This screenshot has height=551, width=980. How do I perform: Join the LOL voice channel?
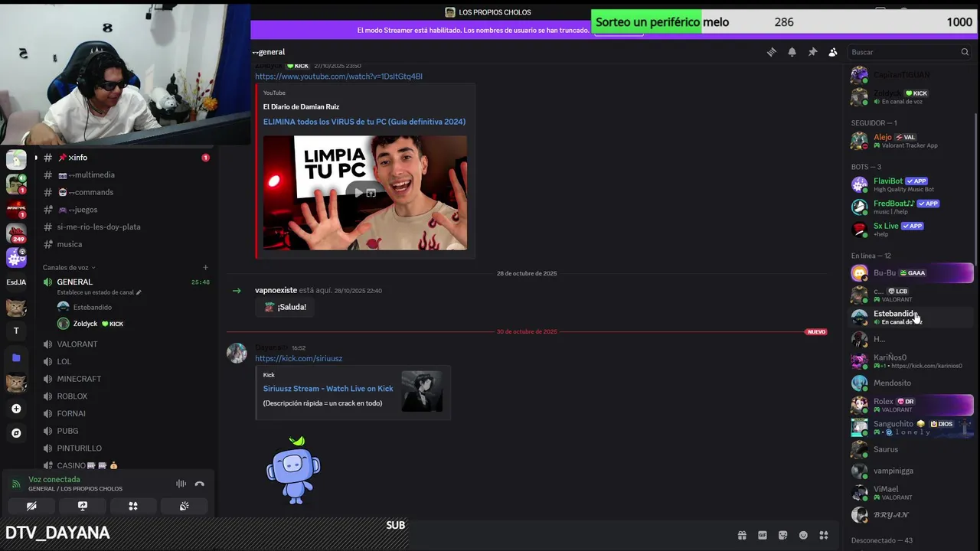coord(126,361)
